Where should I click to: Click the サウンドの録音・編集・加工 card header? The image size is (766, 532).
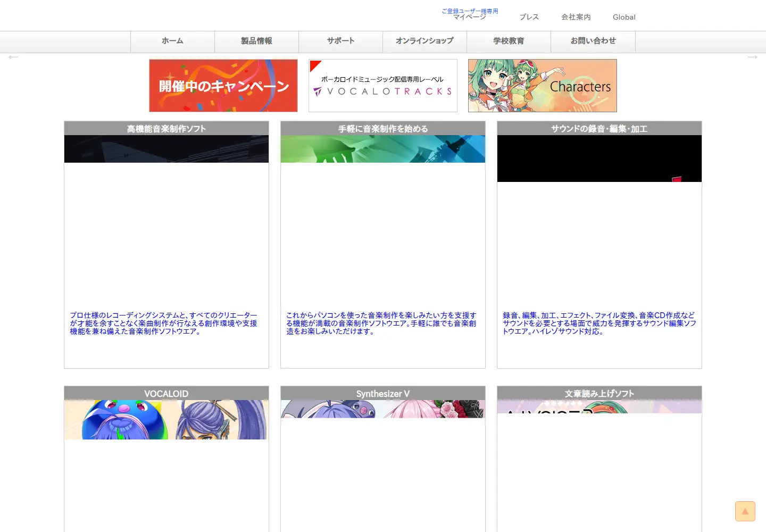pyautogui.click(x=600, y=128)
